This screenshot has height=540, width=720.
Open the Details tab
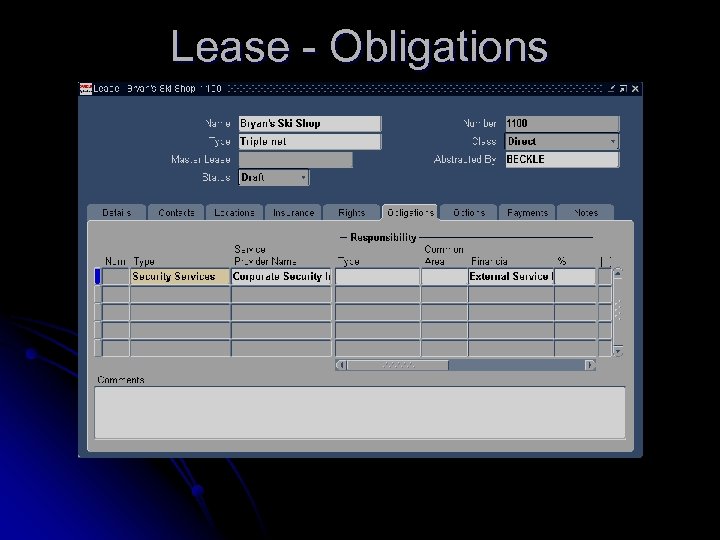pos(117,213)
